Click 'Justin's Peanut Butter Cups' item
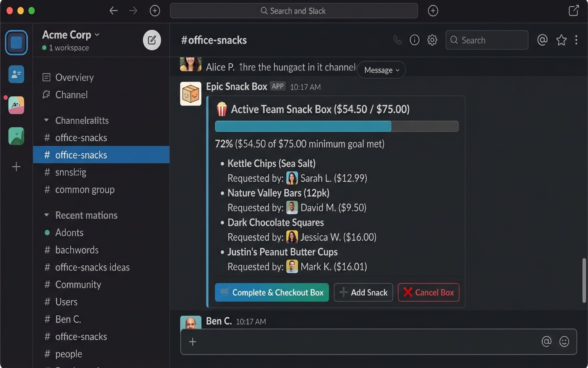This screenshot has width=588, height=368. pyautogui.click(x=282, y=252)
